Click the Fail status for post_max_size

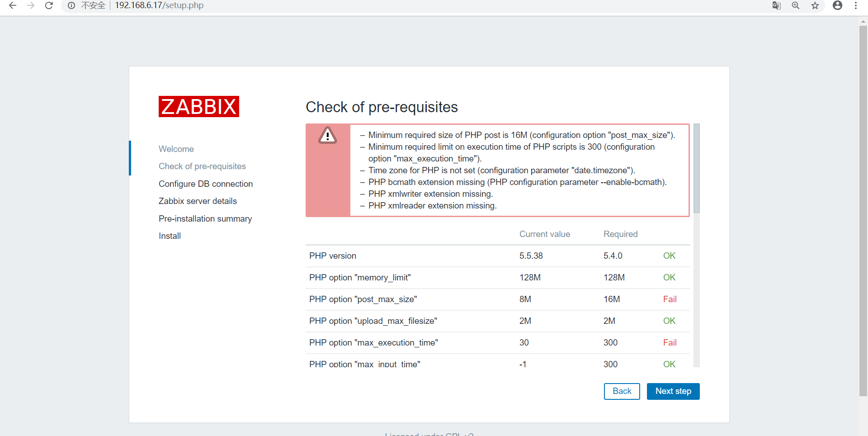[x=670, y=299]
